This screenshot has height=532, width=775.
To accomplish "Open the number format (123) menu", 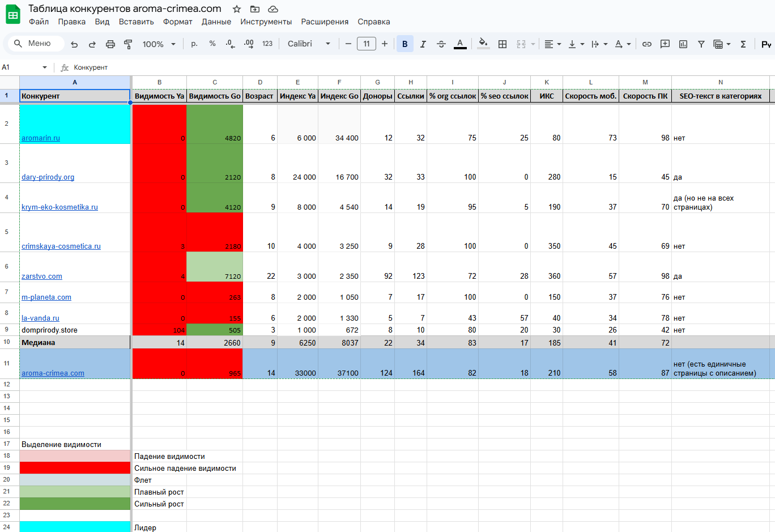I will [x=267, y=44].
